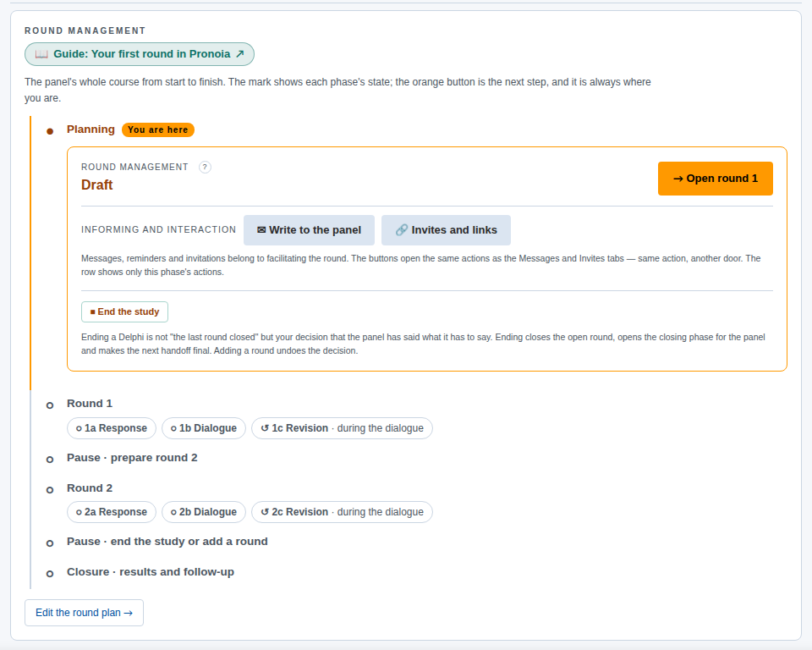Click the link chain icon beside Invites
This screenshot has width=812, height=650.
click(x=401, y=230)
